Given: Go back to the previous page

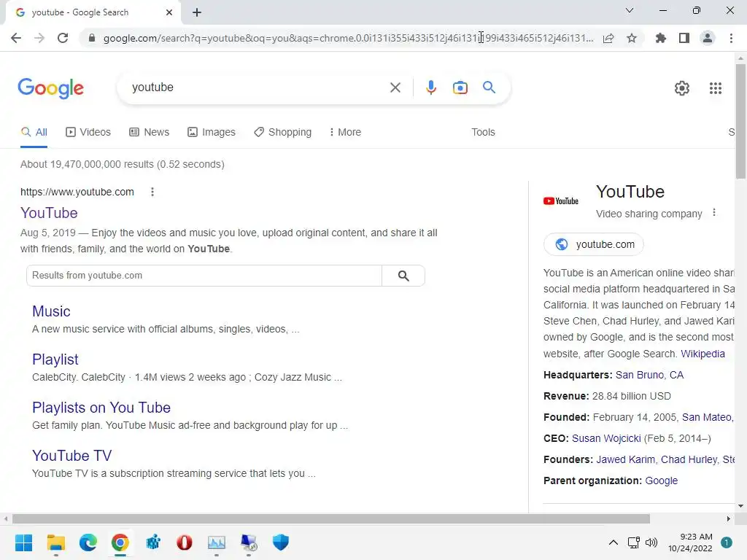Looking at the screenshot, I should [x=16, y=38].
